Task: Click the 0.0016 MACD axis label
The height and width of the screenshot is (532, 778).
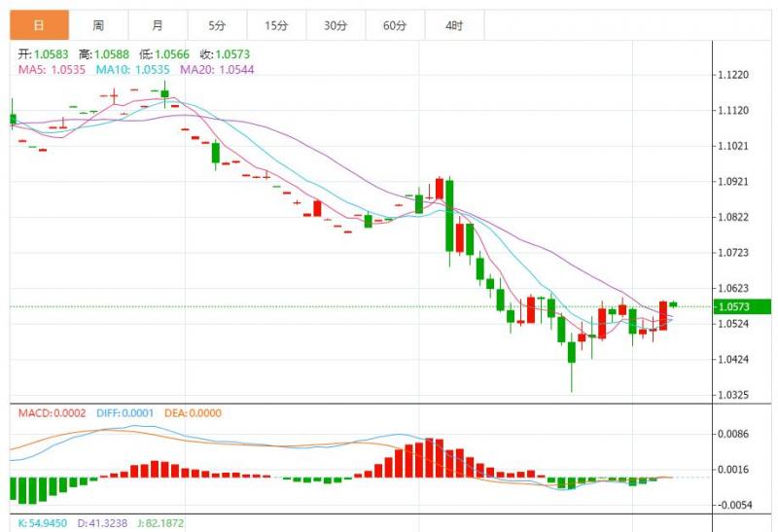Action: point(734,470)
